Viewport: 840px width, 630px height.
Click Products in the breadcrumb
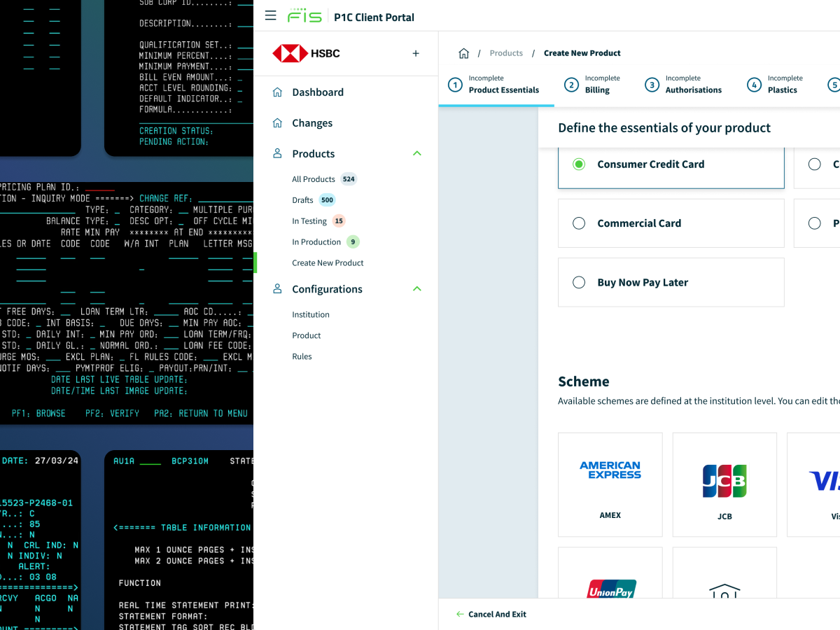click(x=506, y=53)
